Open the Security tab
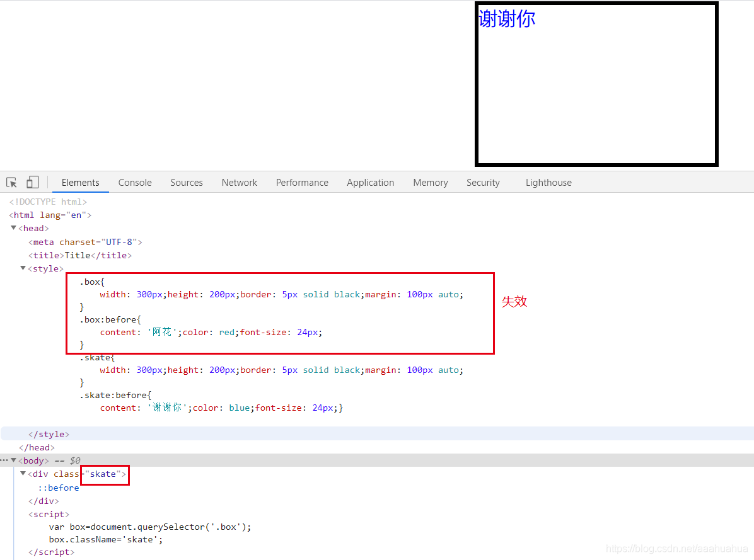This screenshot has width=754, height=560. click(x=484, y=183)
